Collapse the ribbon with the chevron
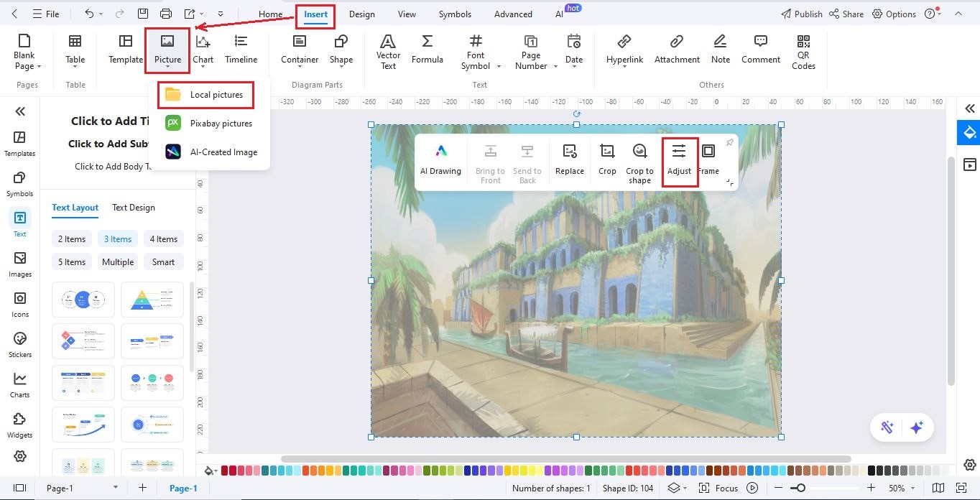Screen dimensions: 980x500 (958, 14)
